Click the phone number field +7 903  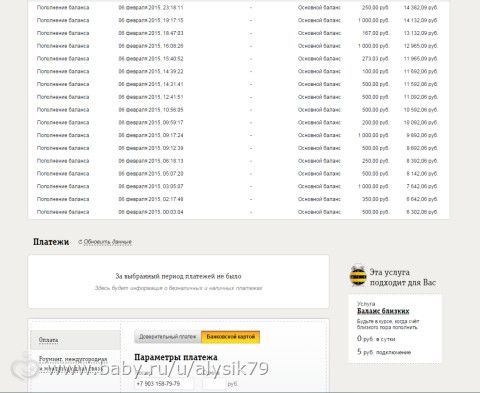[x=164, y=384]
